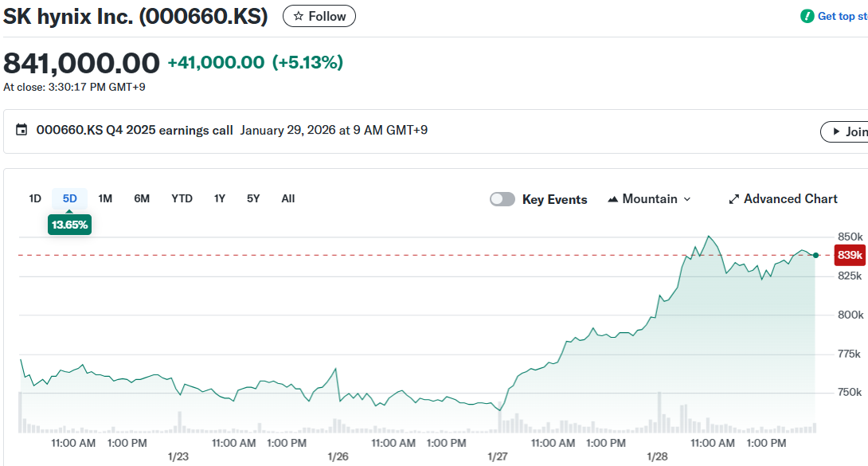
Task: Switch to the 6M range tab
Action: tap(142, 198)
